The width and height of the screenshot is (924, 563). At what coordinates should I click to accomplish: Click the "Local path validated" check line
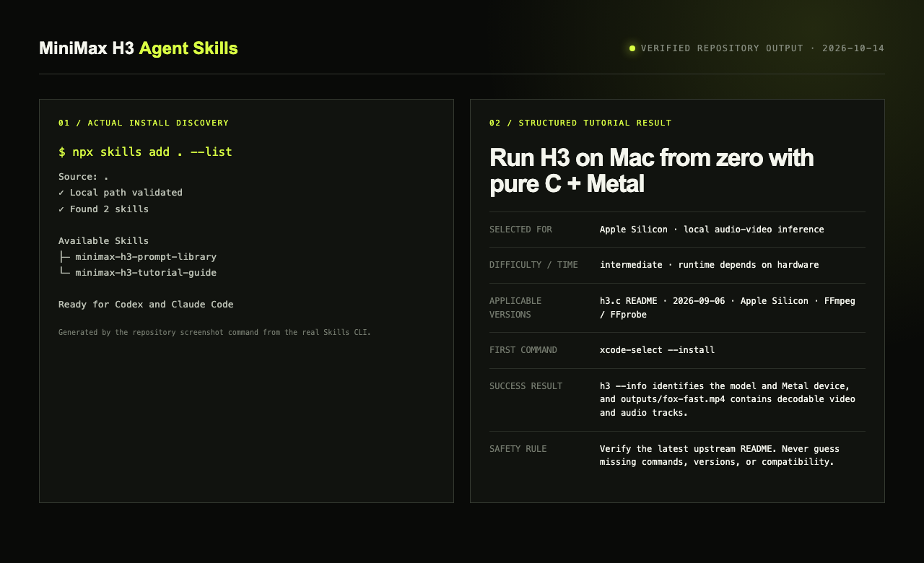(121, 193)
